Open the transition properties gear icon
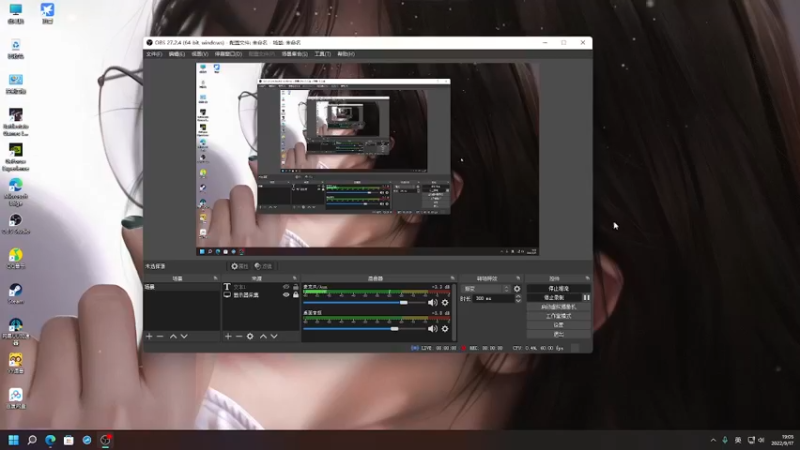This screenshot has height=450, width=800. (x=517, y=289)
